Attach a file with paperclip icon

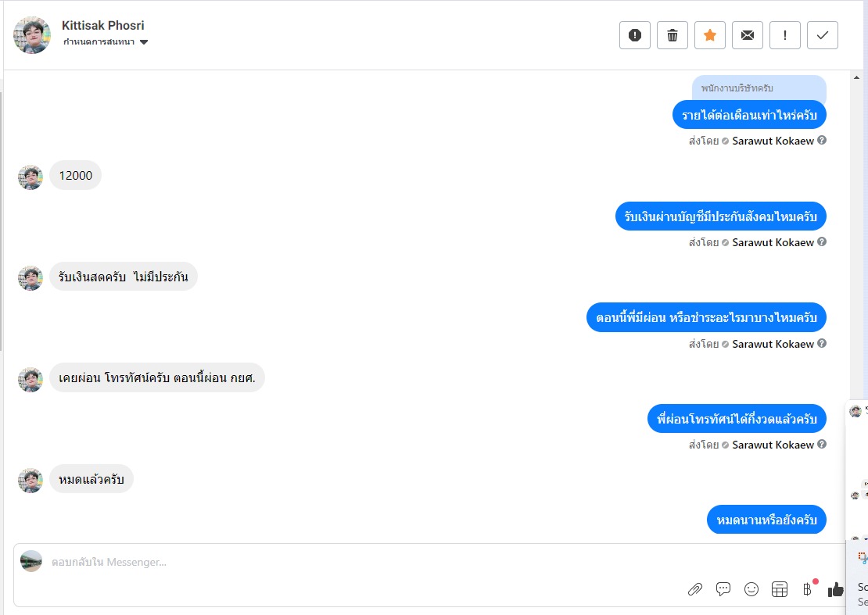tap(694, 589)
